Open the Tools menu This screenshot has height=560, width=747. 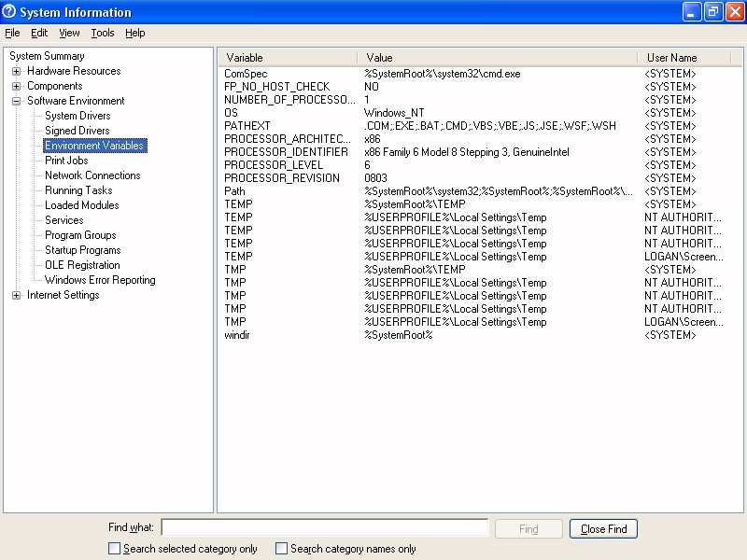[x=103, y=33]
